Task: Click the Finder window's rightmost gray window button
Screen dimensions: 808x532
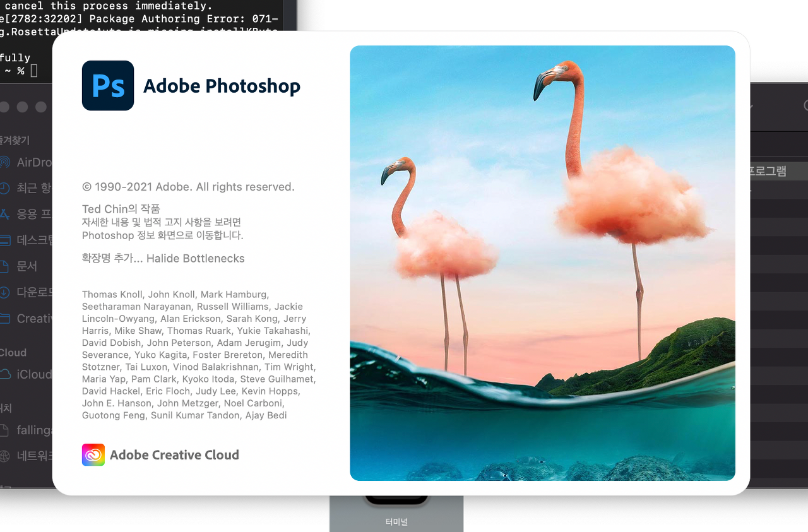Action: [x=40, y=107]
